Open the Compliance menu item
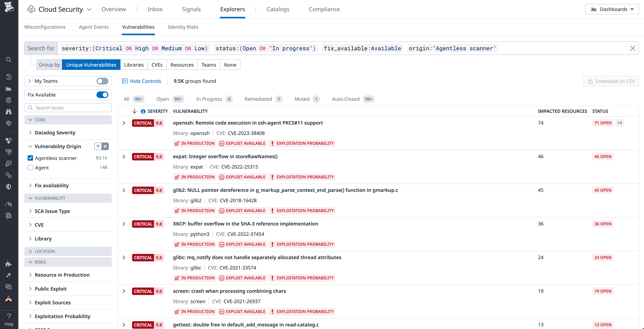644x329 pixels. pos(324,9)
